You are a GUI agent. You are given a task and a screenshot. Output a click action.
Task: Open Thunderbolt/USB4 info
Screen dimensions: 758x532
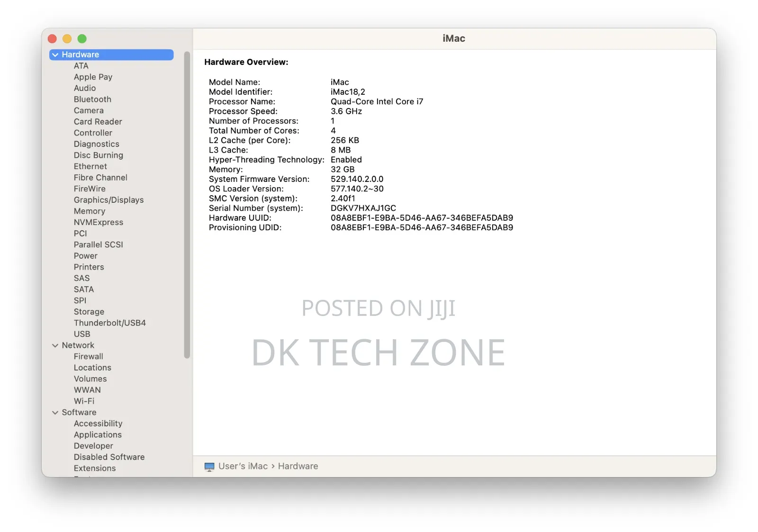point(109,323)
